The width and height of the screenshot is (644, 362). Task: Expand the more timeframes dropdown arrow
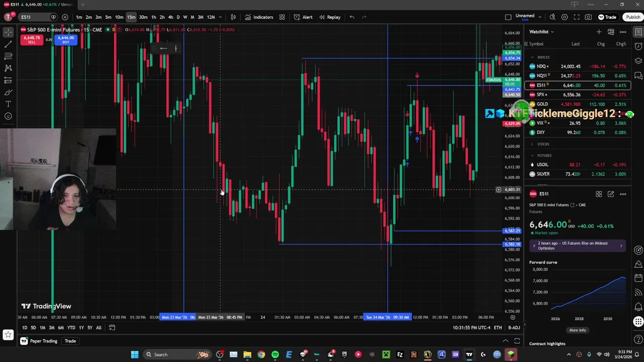220,17
